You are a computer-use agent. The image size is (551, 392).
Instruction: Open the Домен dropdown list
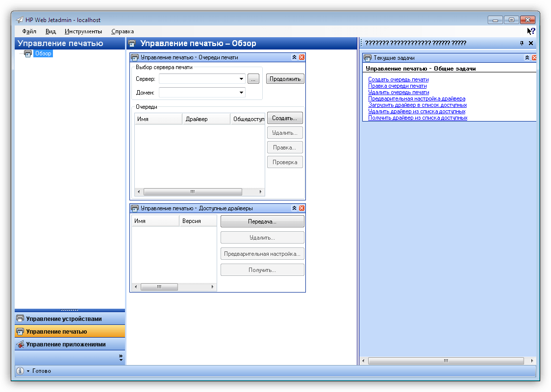(241, 93)
